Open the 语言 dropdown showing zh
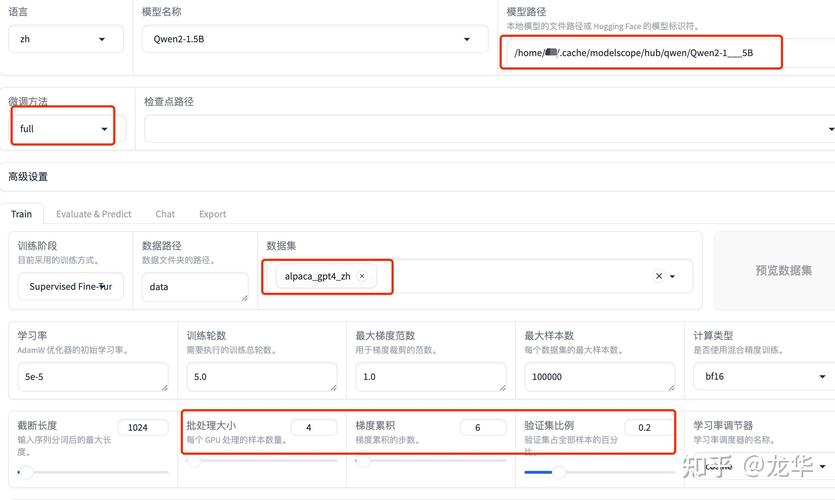Viewport: 835px width, 500px height. 66,39
